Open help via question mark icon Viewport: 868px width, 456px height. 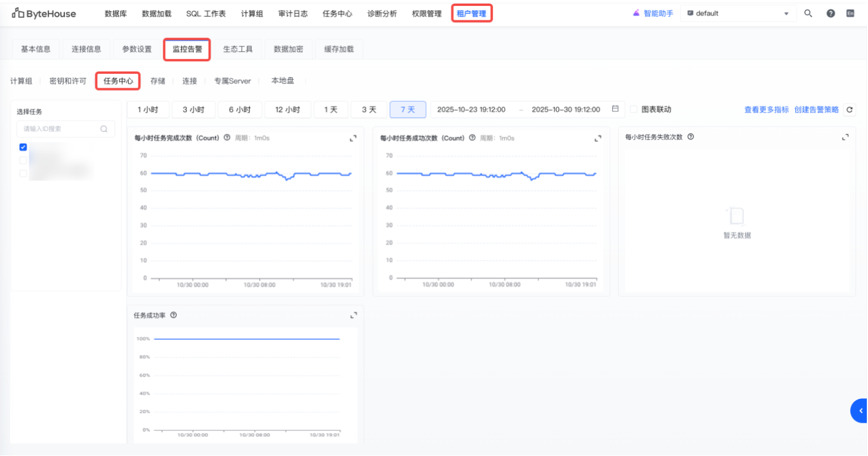(x=830, y=13)
